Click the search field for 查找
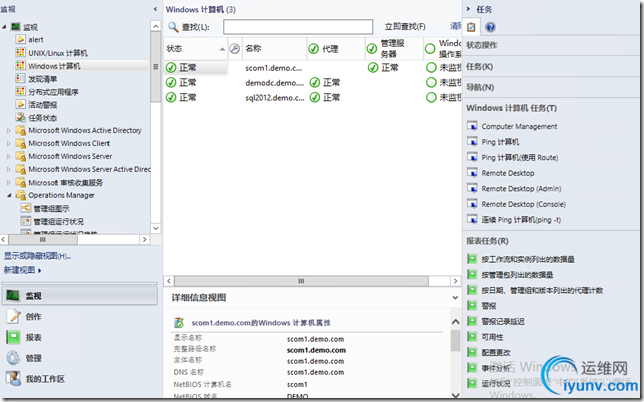Screen dimensions: 644x402 [x=298, y=27]
